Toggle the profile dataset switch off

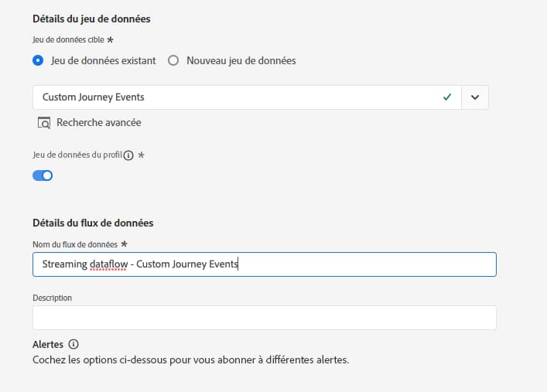(x=43, y=176)
